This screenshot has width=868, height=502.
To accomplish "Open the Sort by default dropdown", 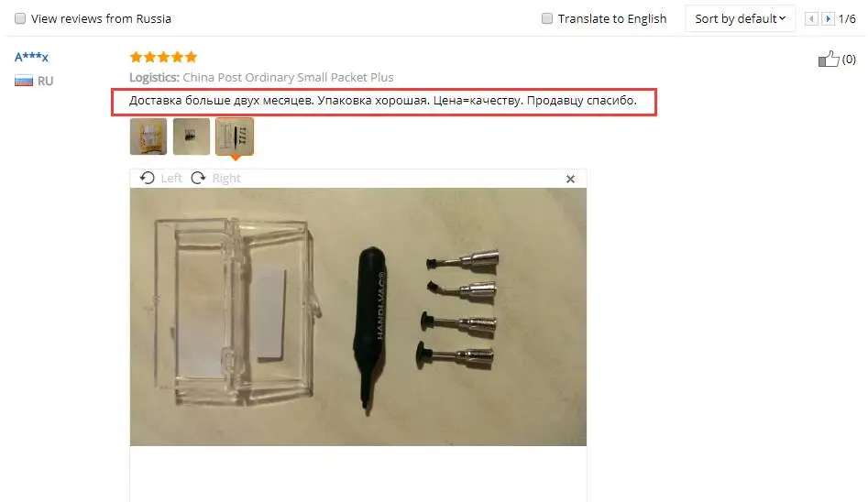I will [x=740, y=19].
